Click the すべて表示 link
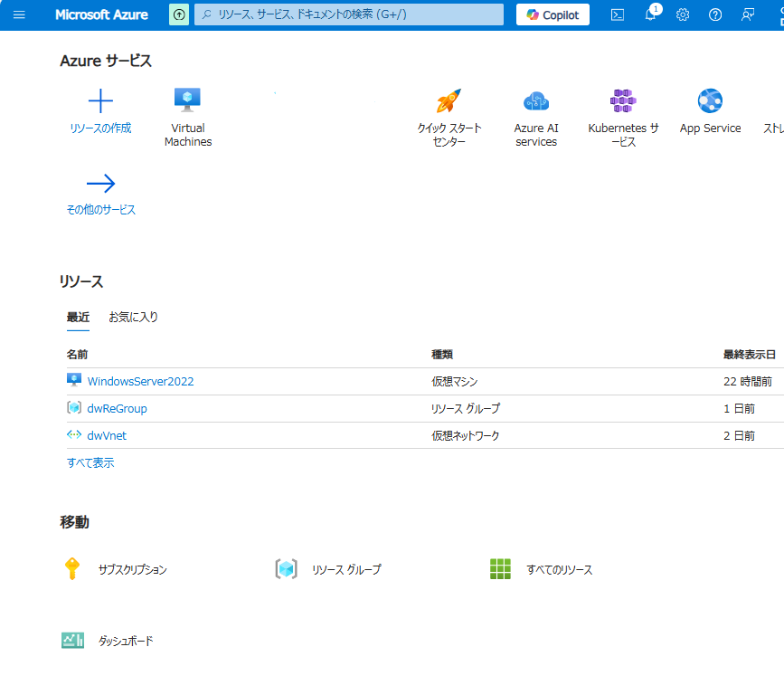Viewport: 784px width, 685px height. pyautogui.click(x=90, y=462)
